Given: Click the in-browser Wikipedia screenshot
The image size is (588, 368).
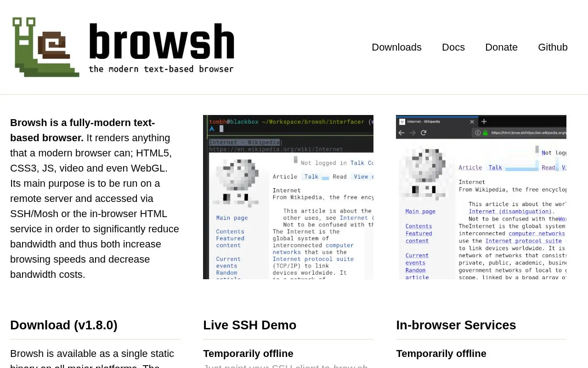Looking at the screenshot, I should [481, 197].
